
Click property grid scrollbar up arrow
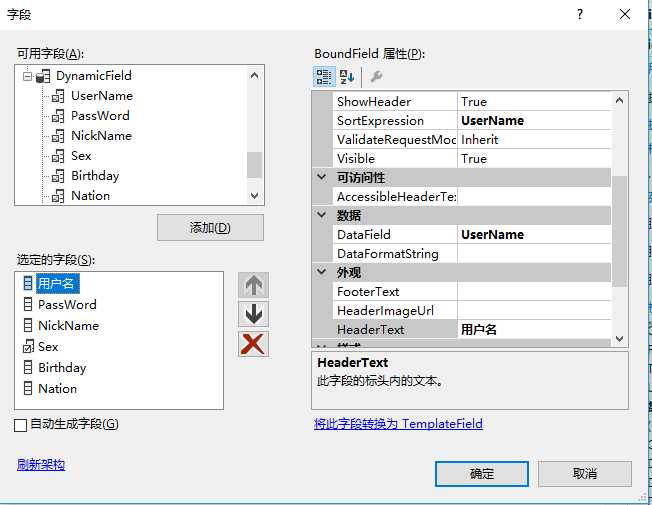point(619,100)
